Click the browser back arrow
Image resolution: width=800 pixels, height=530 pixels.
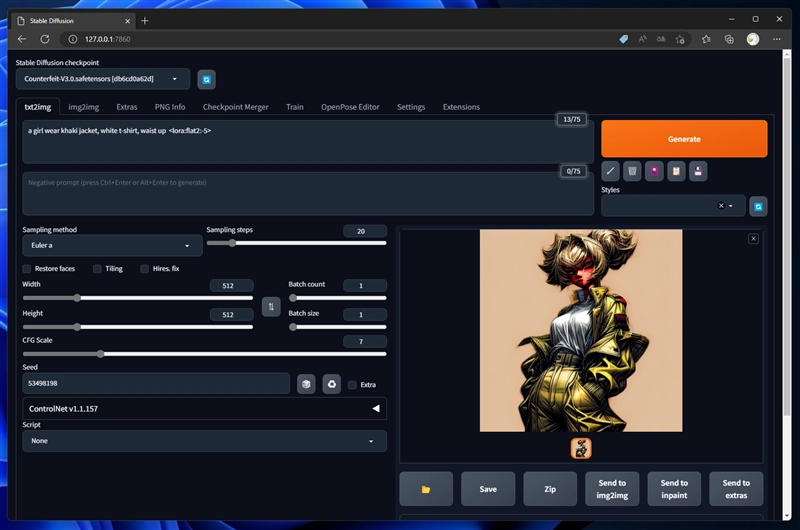click(21, 39)
